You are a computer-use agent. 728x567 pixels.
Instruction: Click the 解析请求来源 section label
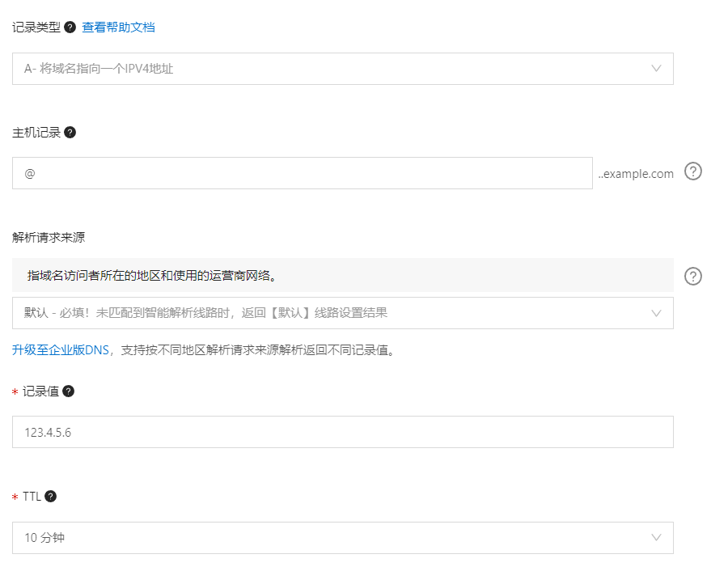point(49,237)
